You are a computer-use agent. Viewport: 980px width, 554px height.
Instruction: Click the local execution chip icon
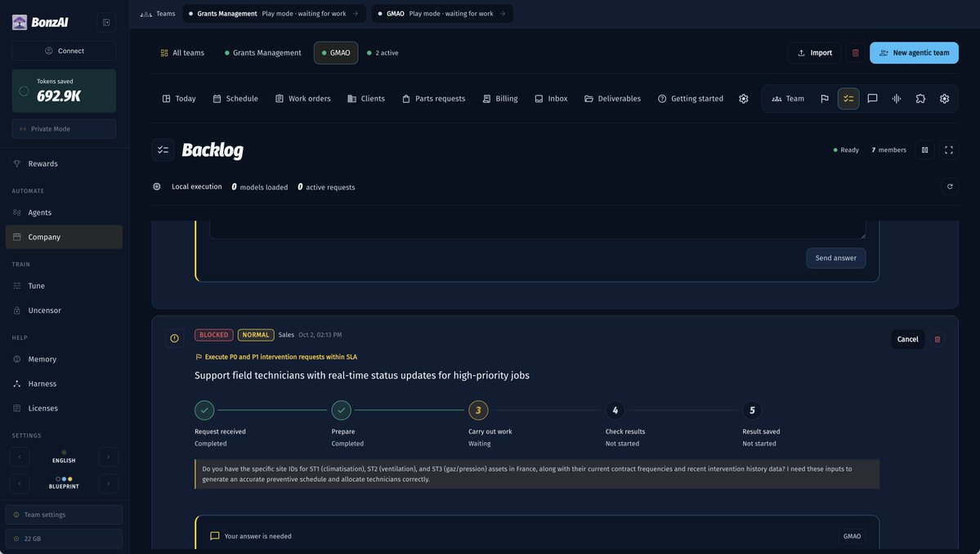pos(157,187)
